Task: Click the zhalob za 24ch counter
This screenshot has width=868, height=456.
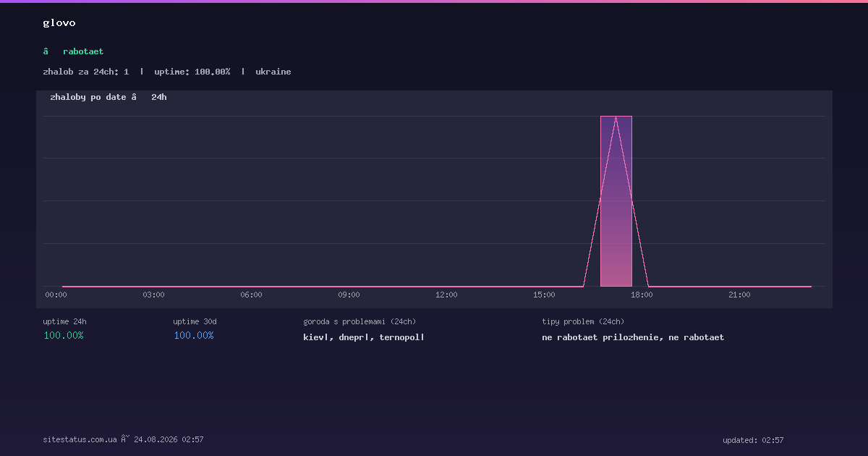Action: (86, 72)
